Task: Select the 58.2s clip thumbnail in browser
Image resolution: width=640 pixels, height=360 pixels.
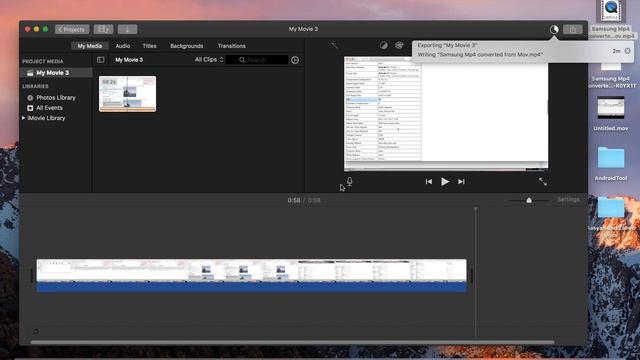Action: 127,94
